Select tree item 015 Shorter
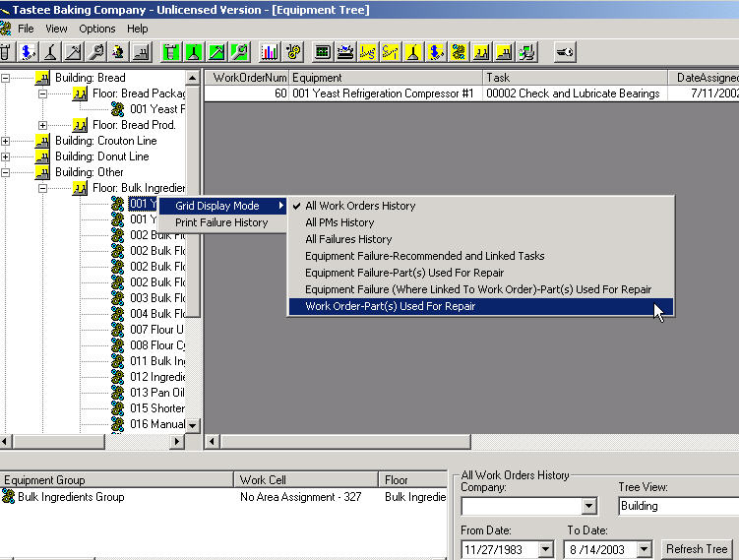 point(157,408)
